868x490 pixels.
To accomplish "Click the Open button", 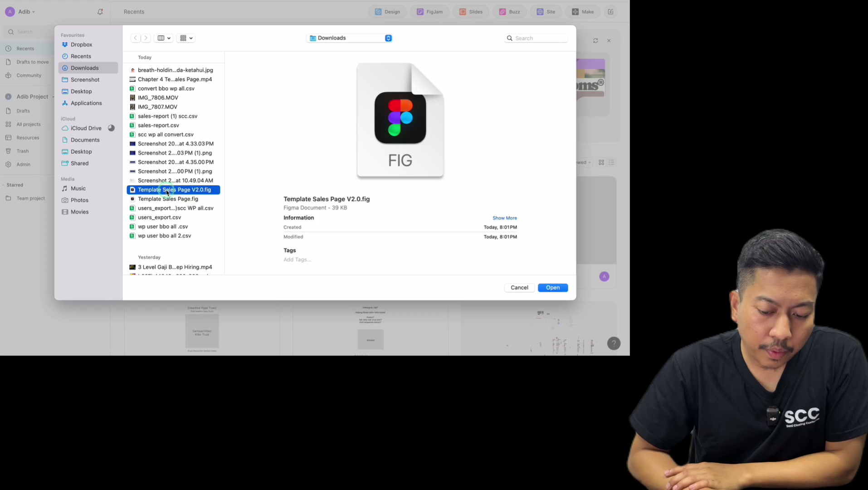I will pos(553,288).
